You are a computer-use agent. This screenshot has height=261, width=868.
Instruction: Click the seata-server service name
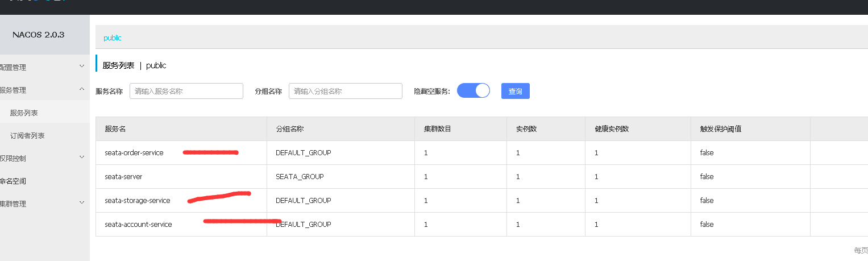click(x=123, y=177)
